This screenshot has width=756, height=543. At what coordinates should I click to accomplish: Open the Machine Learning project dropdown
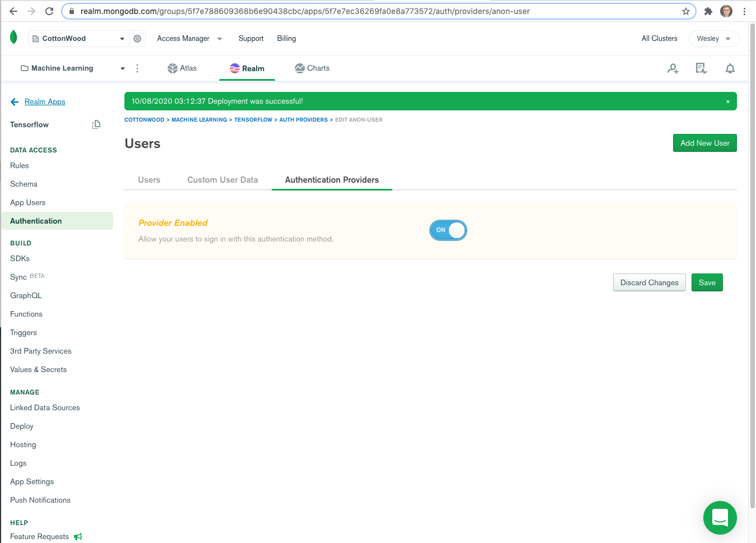pyautogui.click(x=73, y=68)
